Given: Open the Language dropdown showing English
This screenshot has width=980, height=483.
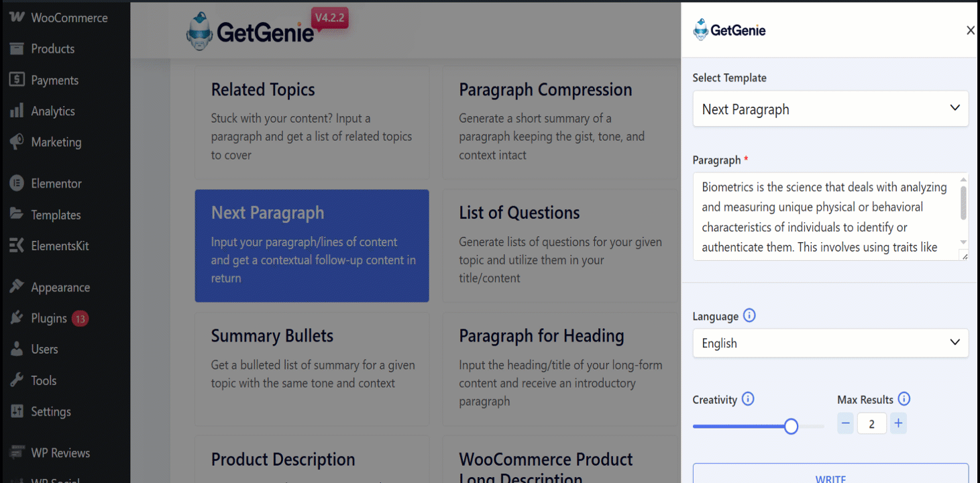Looking at the screenshot, I should 830,343.
